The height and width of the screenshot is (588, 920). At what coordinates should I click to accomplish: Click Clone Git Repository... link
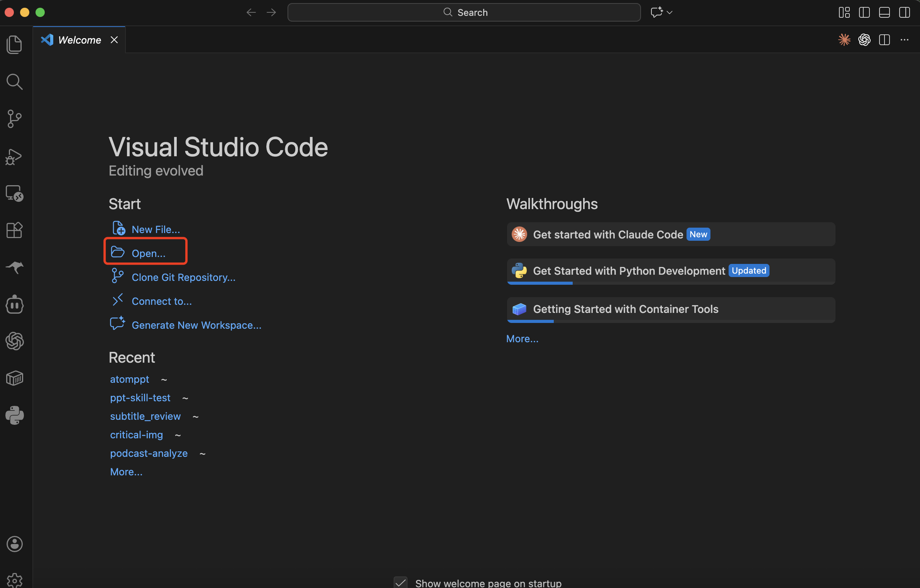pos(183,277)
